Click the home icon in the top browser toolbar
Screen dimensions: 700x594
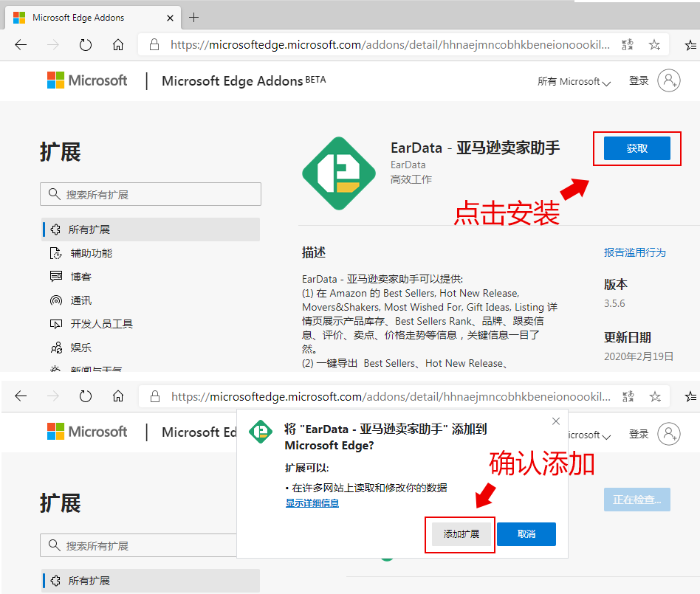point(118,44)
